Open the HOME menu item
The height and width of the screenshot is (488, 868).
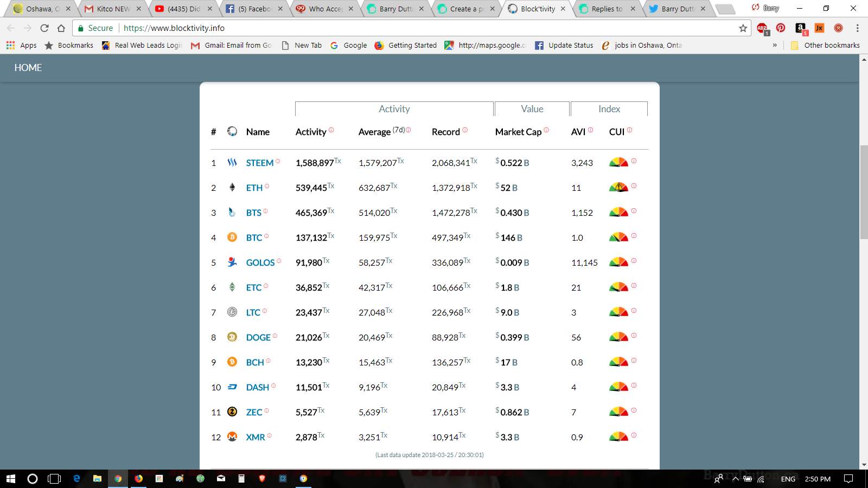point(28,68)
